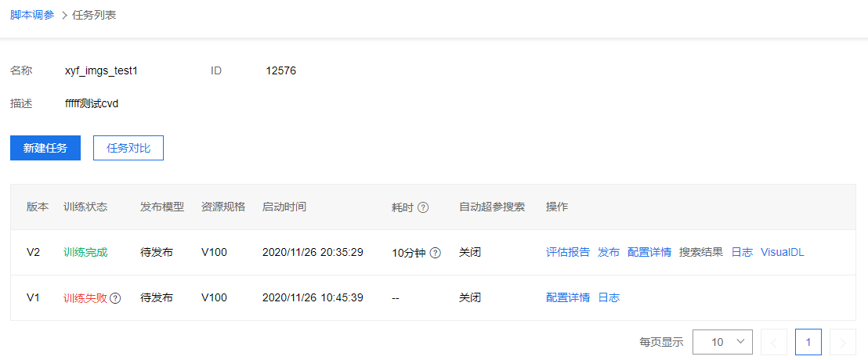The height and width of the screenshot is (360, 868).
Task: Click the previous page arrow
Action: click(774, 342)
